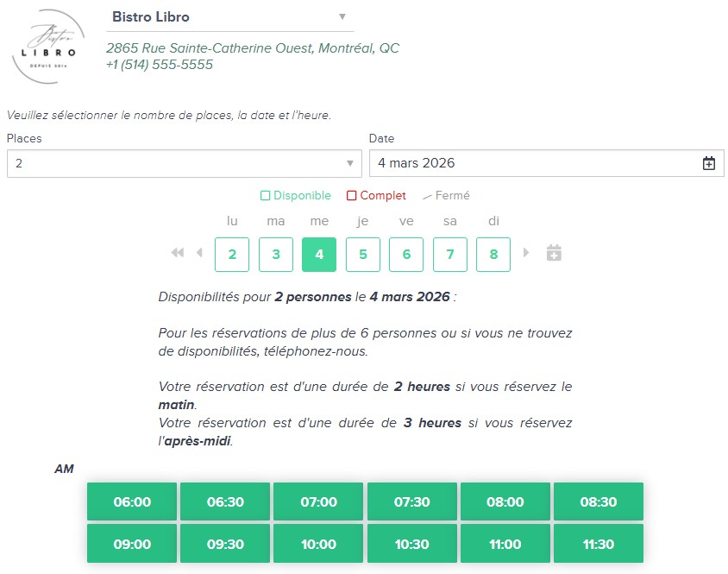Pick the 08:30 slot

tap(598, 501)
